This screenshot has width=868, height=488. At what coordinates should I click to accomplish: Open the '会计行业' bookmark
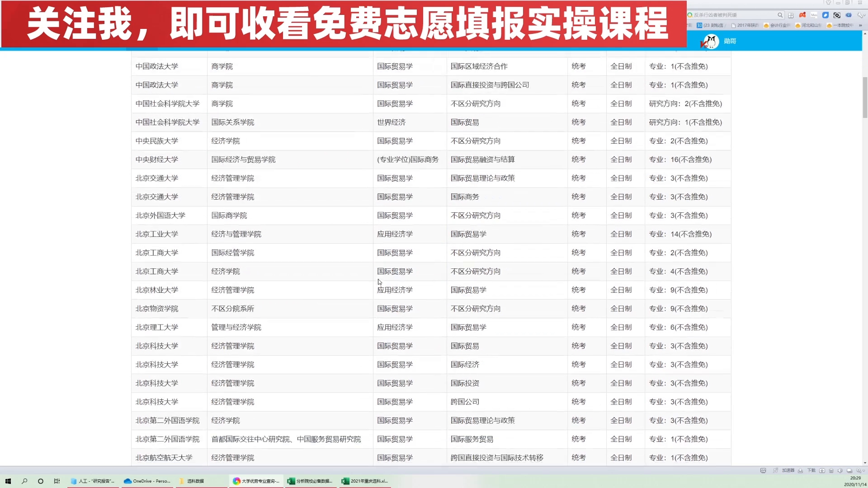click(777, 25)
